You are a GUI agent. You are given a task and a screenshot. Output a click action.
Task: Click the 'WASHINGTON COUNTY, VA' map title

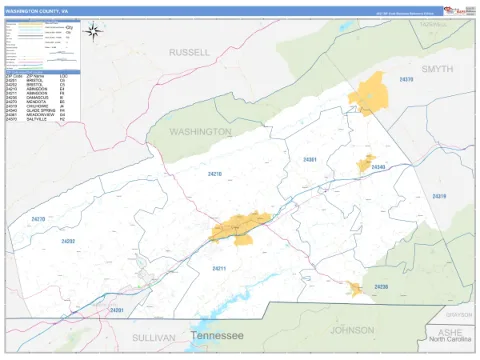(x=37, y=11)
